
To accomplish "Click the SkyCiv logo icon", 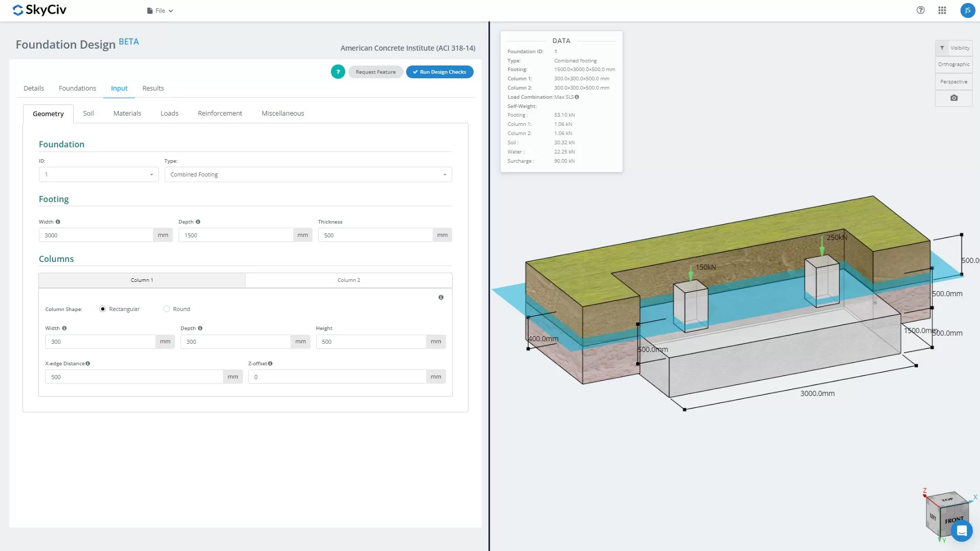I will click(18, 10).
